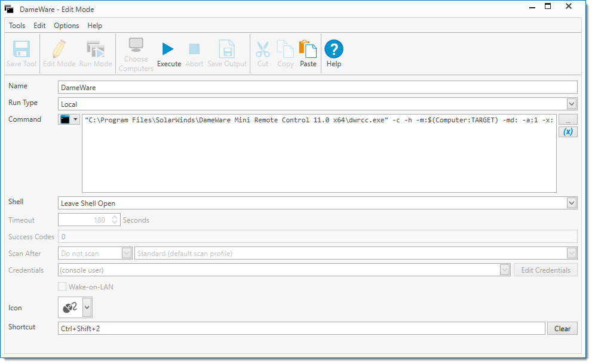Viewport: 592px width, 364px height.
Task: Switch to Run Mode via toolbar
Action: (x=96, y=54)
